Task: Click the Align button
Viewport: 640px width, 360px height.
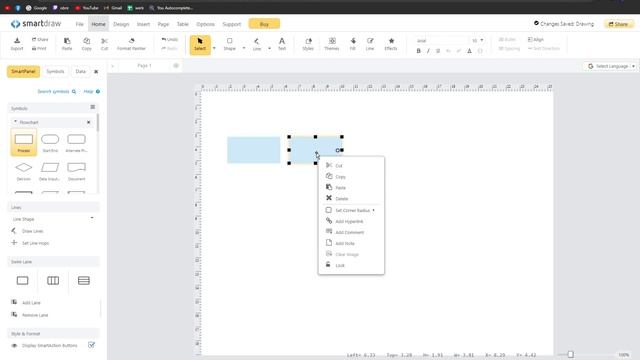Action: point(536,40)
